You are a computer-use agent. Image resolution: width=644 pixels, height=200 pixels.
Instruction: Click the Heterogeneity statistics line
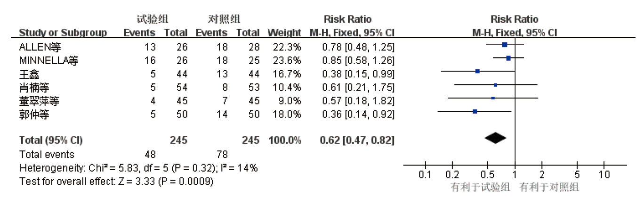click(138, 168)
